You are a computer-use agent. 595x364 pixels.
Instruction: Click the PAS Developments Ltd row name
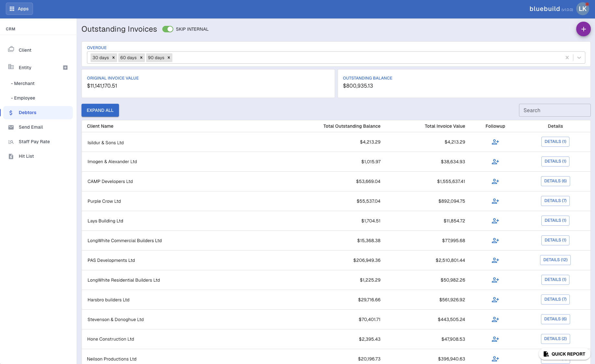point(111,260)
